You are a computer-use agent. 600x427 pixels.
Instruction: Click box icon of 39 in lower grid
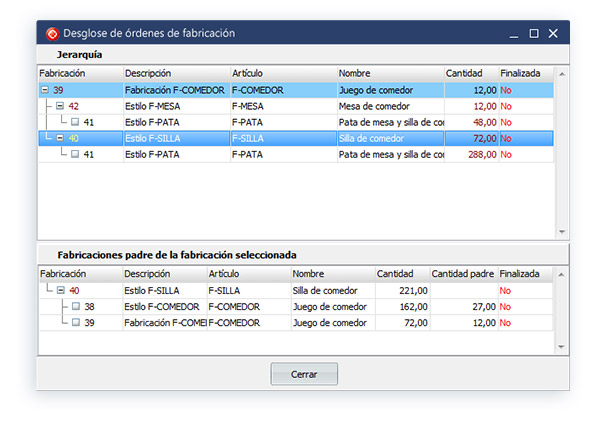[x=75, y=322]
